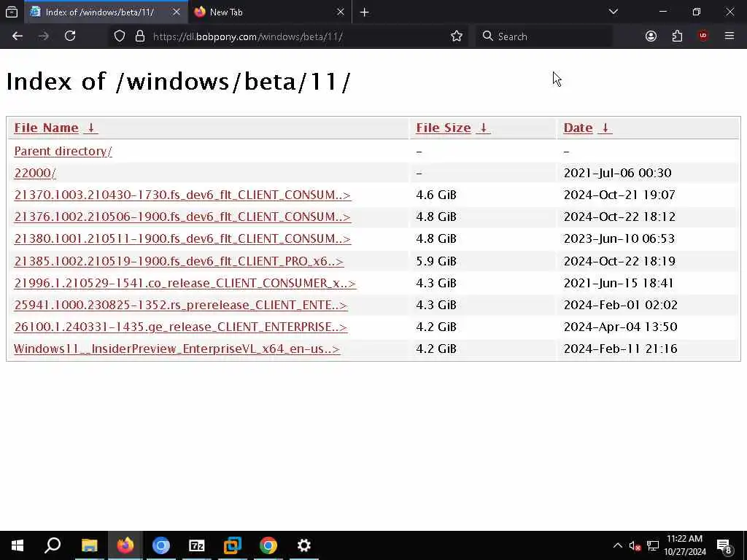
Task: Download the Windows11 InsiderPreview EnterpriseVL file
Action: [177, 349]
